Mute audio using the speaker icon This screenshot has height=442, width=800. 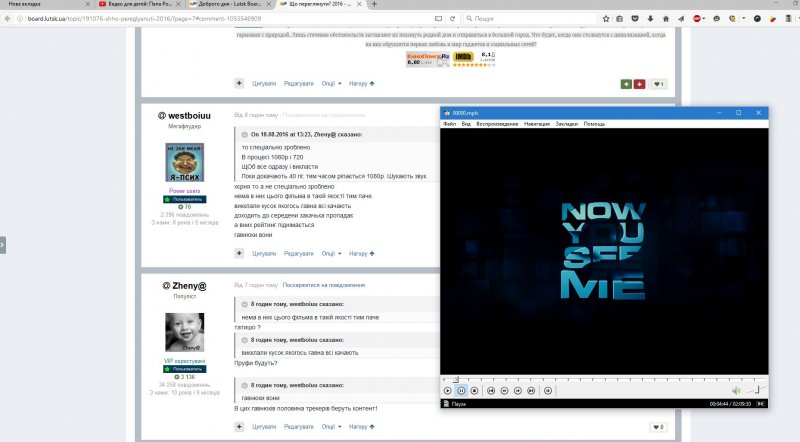point(735,390)
